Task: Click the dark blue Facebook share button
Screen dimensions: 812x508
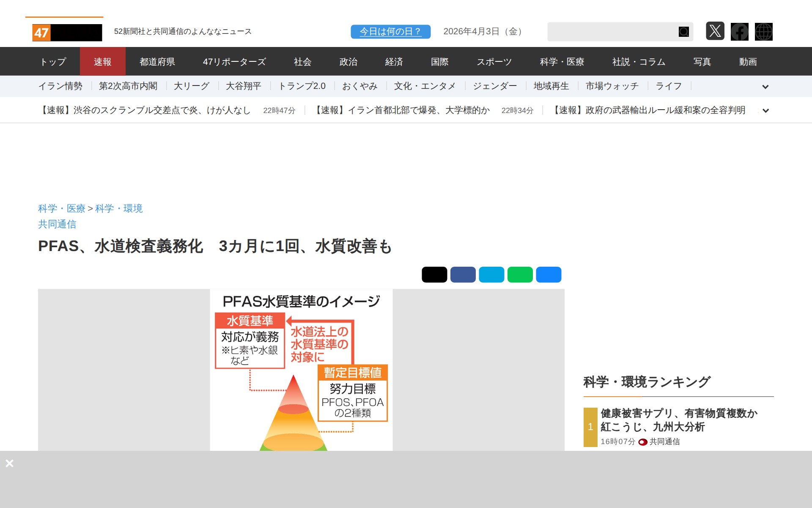Action: [x=463, y=274]
